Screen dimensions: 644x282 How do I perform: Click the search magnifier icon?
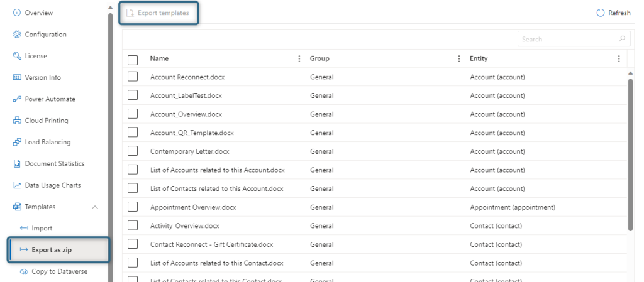[x=622, y=39]
